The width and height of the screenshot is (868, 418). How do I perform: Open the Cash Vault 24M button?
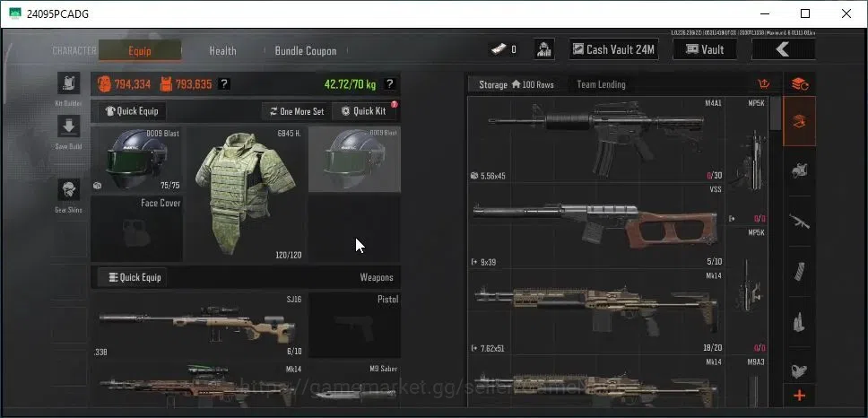click(x=613, y=49)
